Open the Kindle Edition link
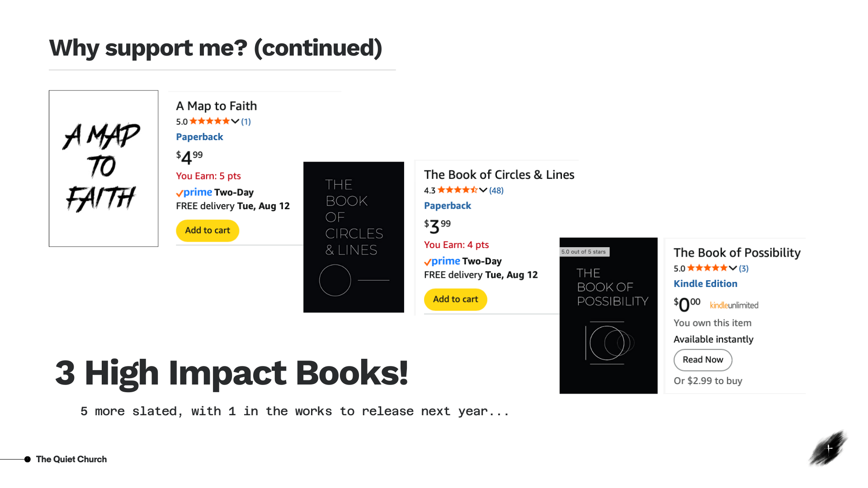Viewport: 868px width, 488px height. 705,284
